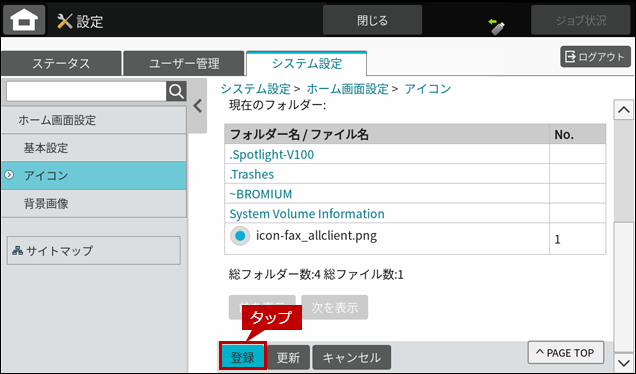Click the icon-fax_allclient.png file name

pyautogui.click(x=316, y=236)
